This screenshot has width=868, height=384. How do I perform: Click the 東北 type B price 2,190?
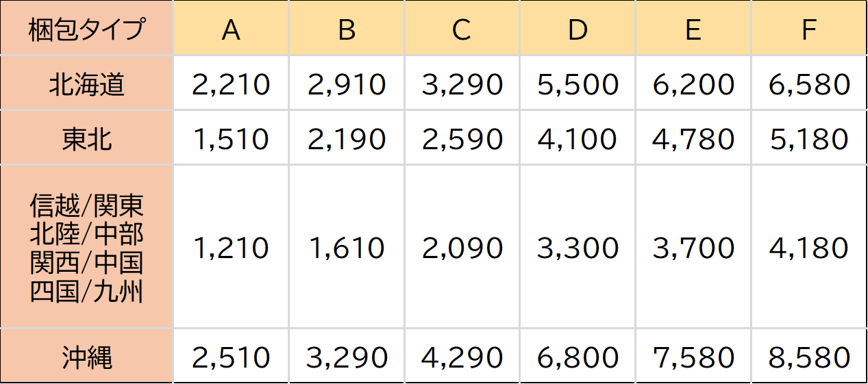[x=347, y=139]
